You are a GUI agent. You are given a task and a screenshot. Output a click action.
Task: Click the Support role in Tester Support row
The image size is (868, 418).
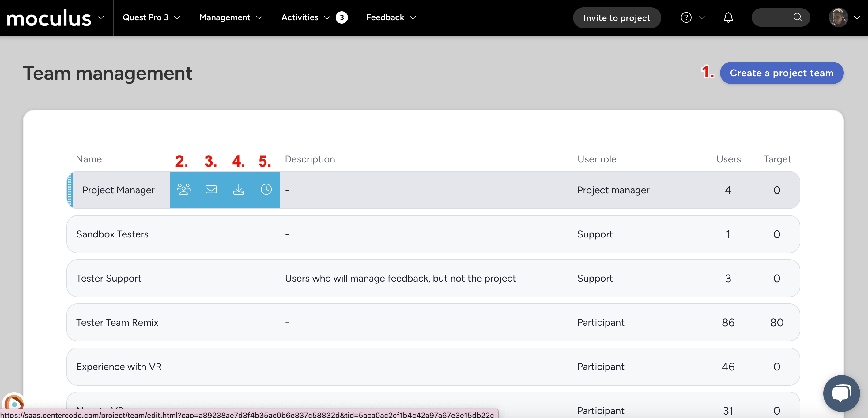[x=595, y=279]
